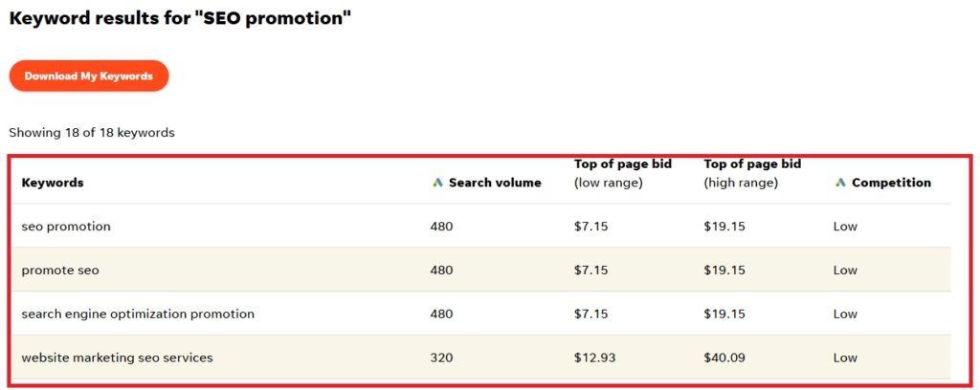Select the "promote seo" keyword row
Image resolution: width=980 pixels, height=390 pixels.
pyautogui.click(x=60, y=271)
